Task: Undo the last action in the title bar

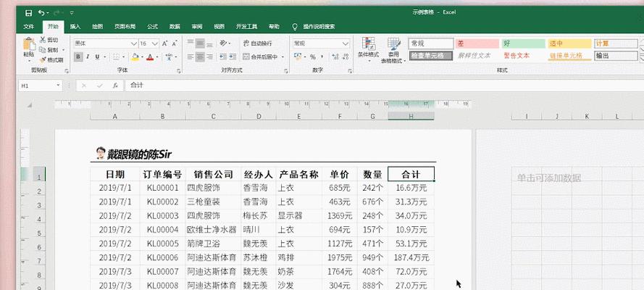Action: (x=41, y=13)
